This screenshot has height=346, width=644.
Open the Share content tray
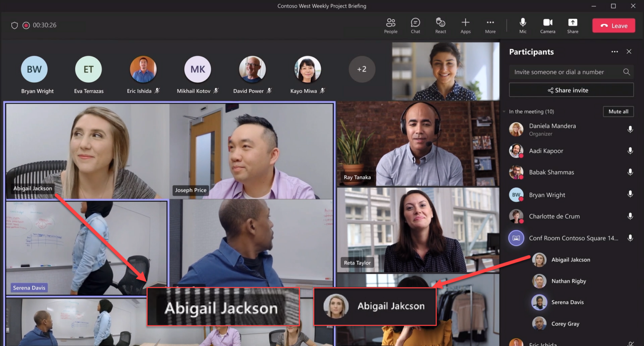573,25
